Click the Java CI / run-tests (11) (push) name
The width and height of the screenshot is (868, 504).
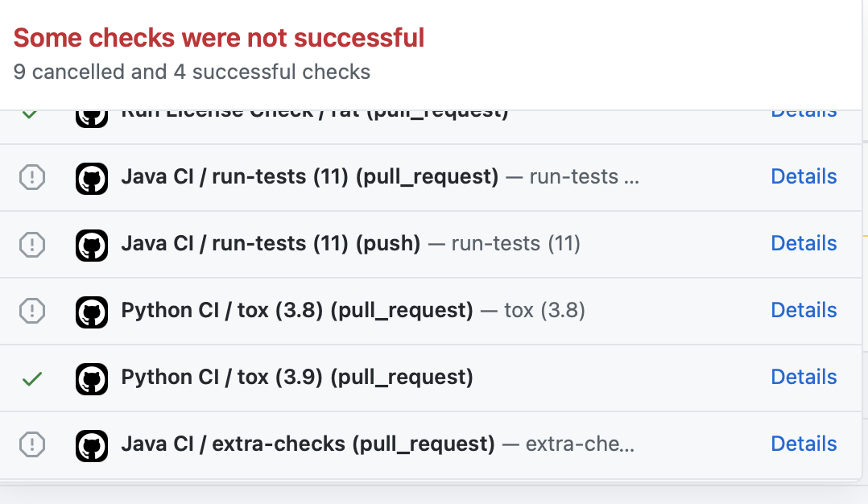coord(271,244)
